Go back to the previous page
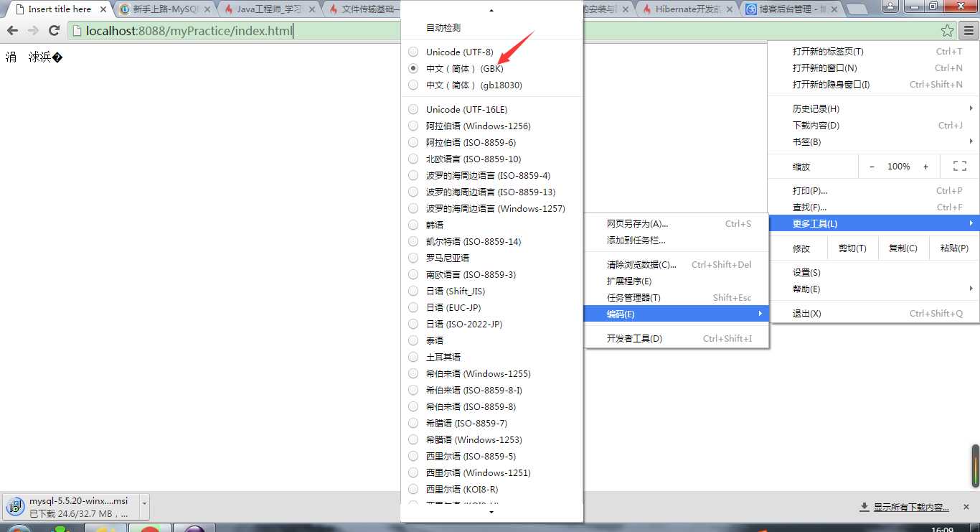This screenshot has width=980, height=532. point(12,31)
